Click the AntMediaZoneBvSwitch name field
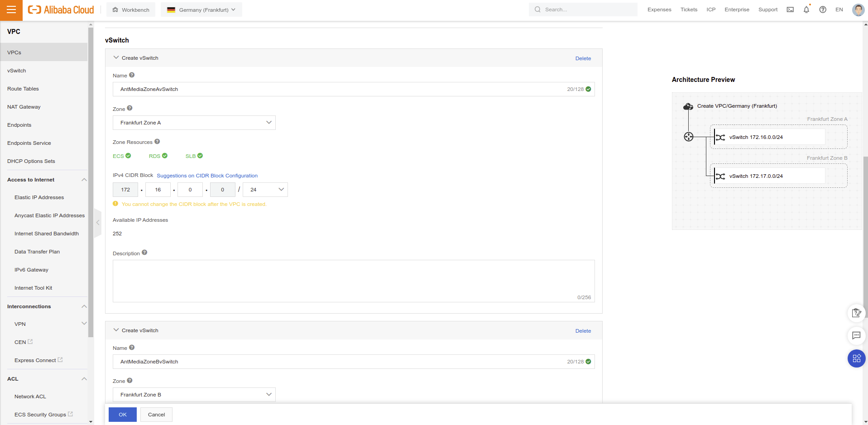Image resolution: width=868 pixels, height=425 pixels. click(x=354, y=362)
